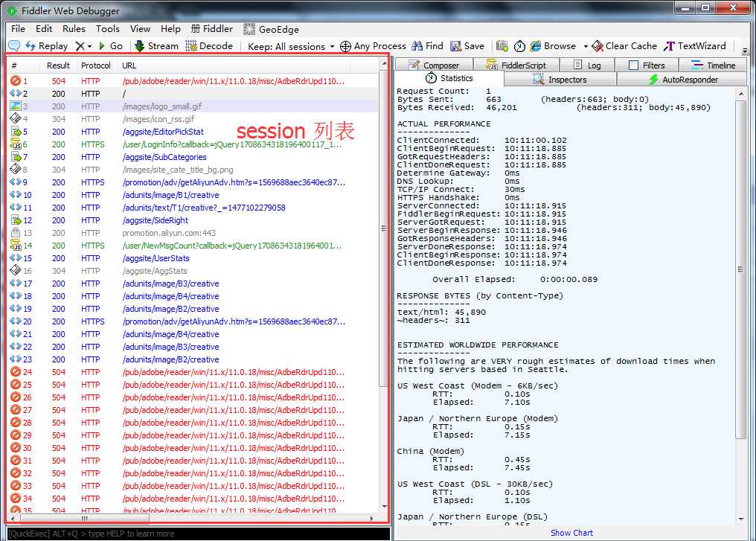Click the green arrow icon of session 12
The image size is (756, 541).
(x=16, y=220)
